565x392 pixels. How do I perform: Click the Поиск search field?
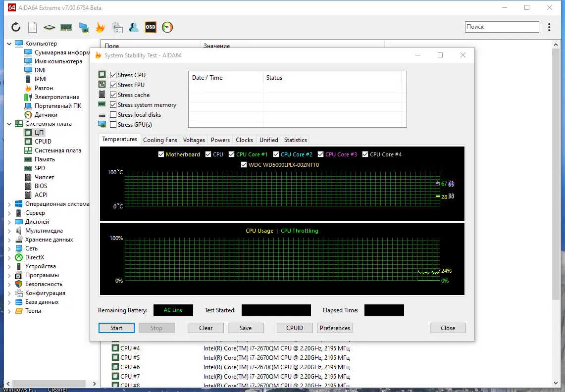[x=502, y=27]
